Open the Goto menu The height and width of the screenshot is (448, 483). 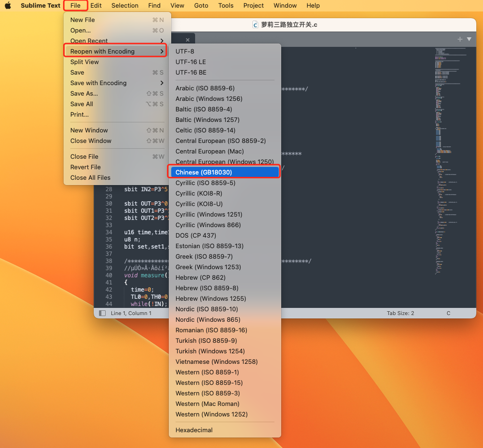201,6
